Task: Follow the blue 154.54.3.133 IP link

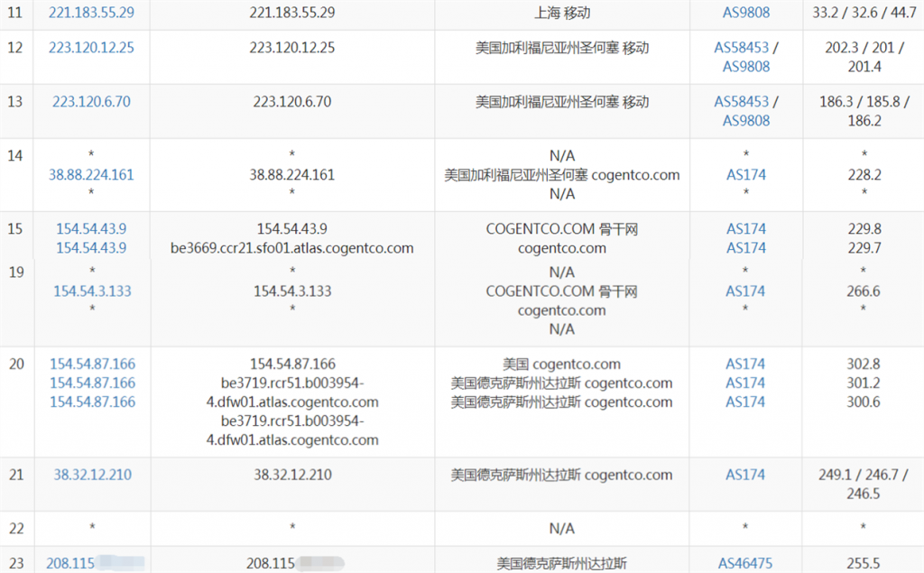Action: [x=93, y=291]
